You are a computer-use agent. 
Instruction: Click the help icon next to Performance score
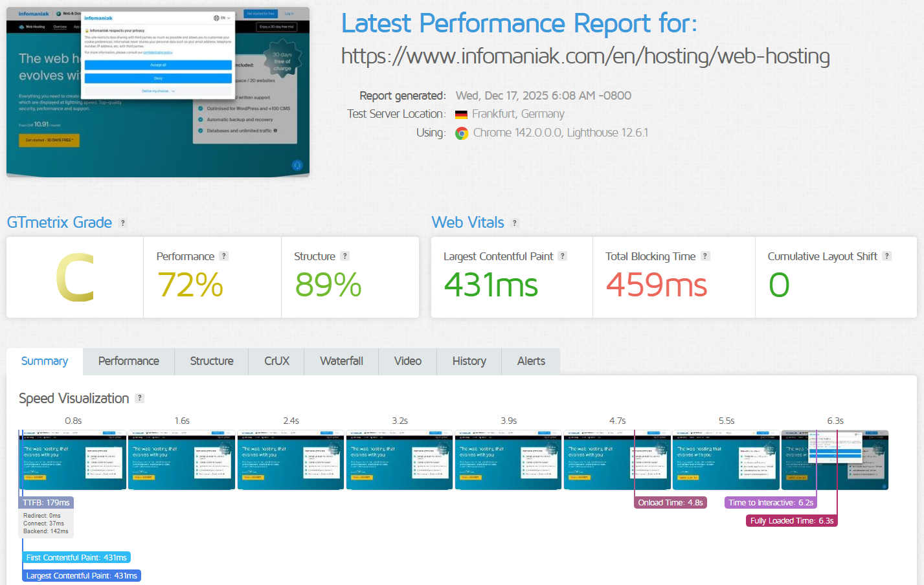(223, 256)
